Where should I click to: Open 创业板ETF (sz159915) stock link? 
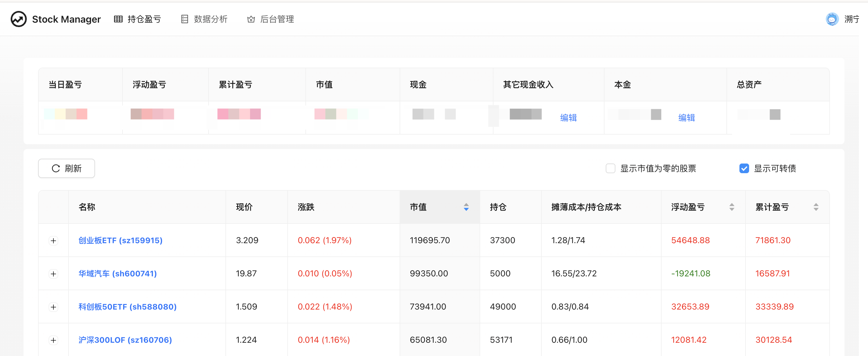[x=120, y=240]
